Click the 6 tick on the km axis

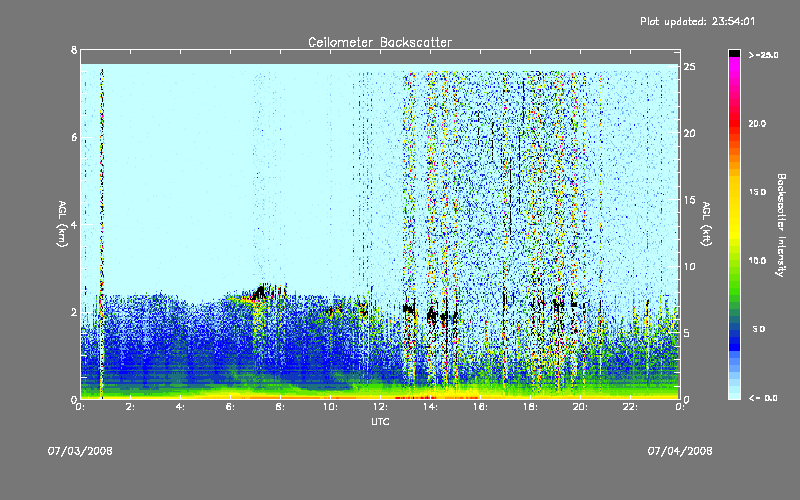tap(74, 137)
